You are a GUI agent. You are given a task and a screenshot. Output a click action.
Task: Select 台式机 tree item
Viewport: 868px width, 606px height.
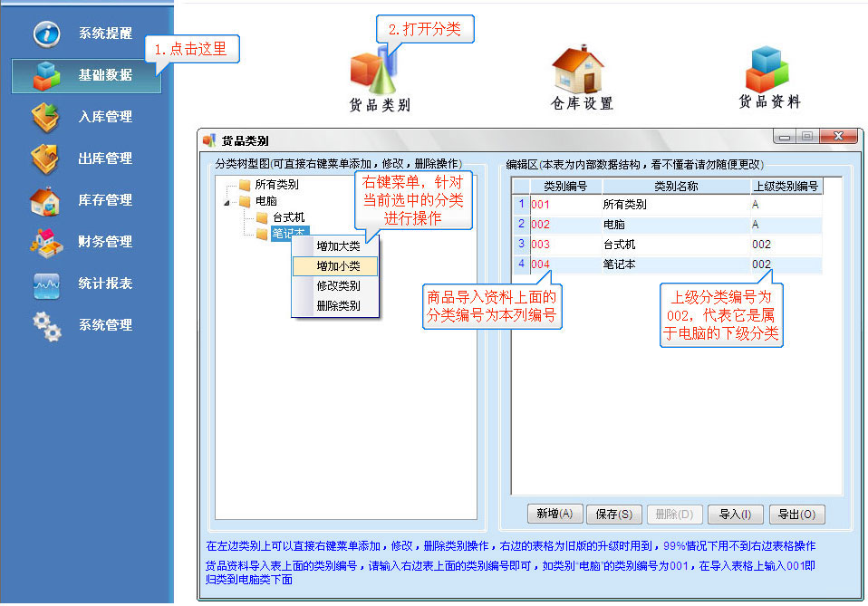pyautogui.click(x=288, y=218)
